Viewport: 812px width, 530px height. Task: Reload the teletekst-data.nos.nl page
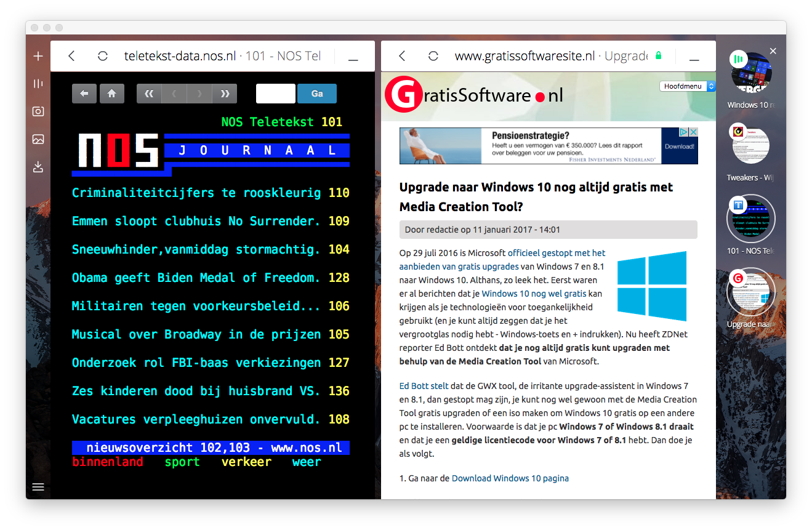pos(103,56)
